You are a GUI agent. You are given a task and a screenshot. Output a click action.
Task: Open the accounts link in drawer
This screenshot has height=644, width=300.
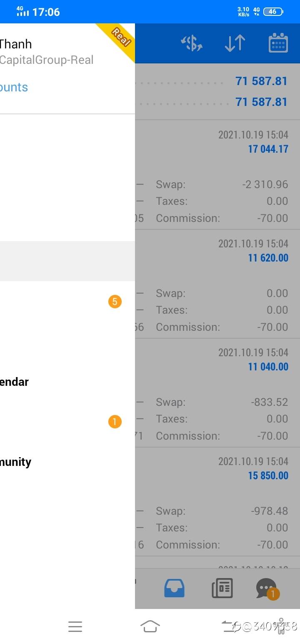pyautogui.click(x=14, y=87)
